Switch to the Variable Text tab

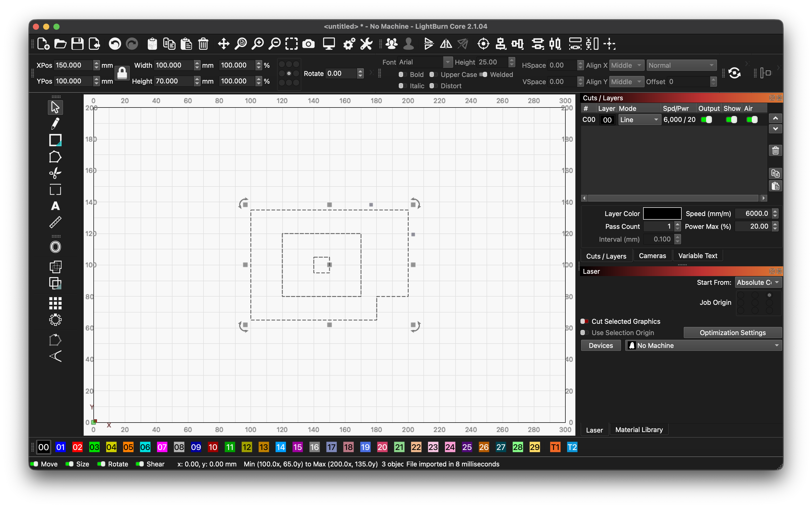click(x=697, y=256)
